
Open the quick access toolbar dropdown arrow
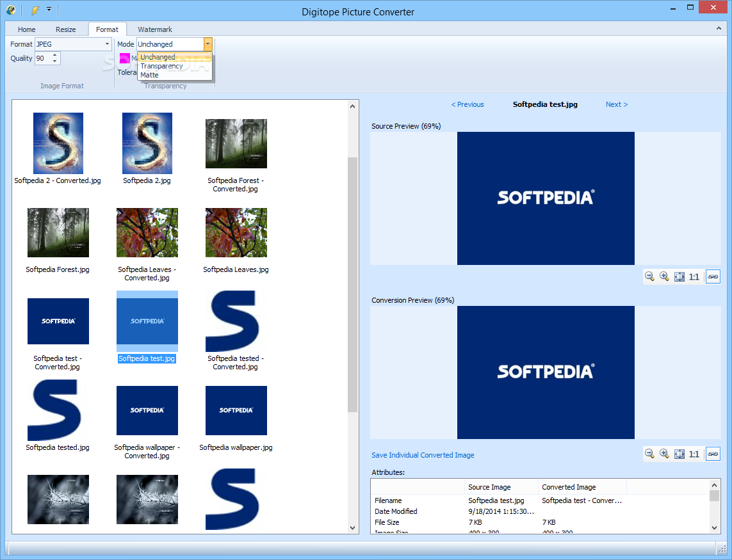click(x=49, y=9)
